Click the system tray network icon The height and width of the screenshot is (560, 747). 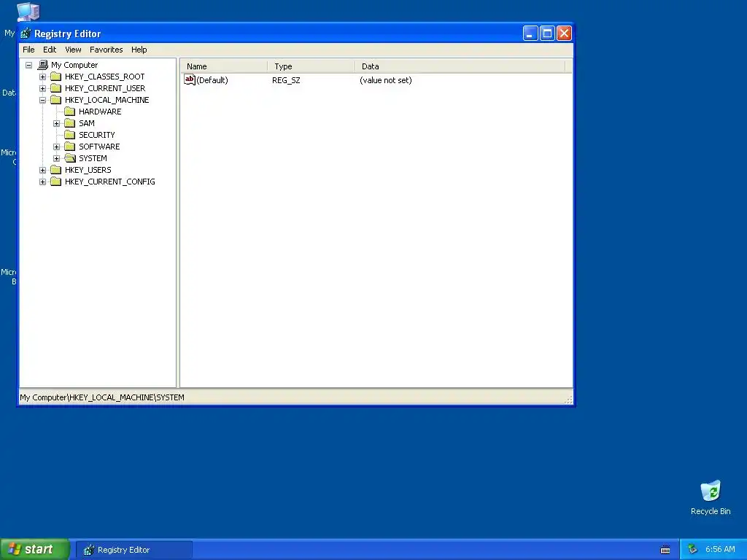692,550
